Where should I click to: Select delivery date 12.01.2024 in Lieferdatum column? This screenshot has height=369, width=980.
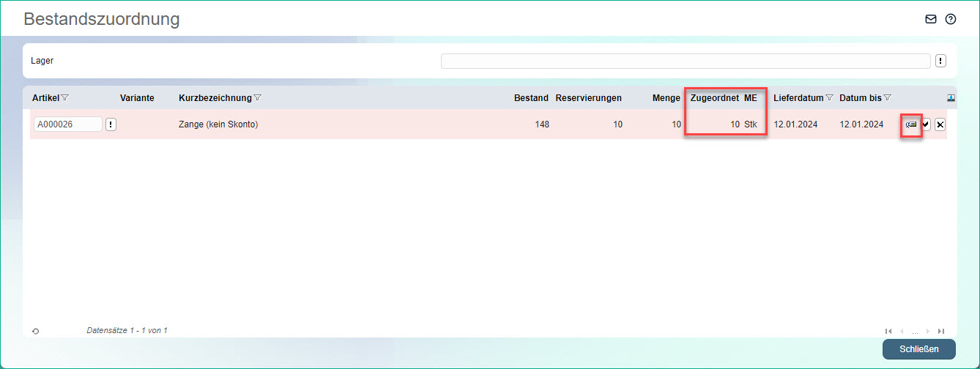[x=795, y=124]
